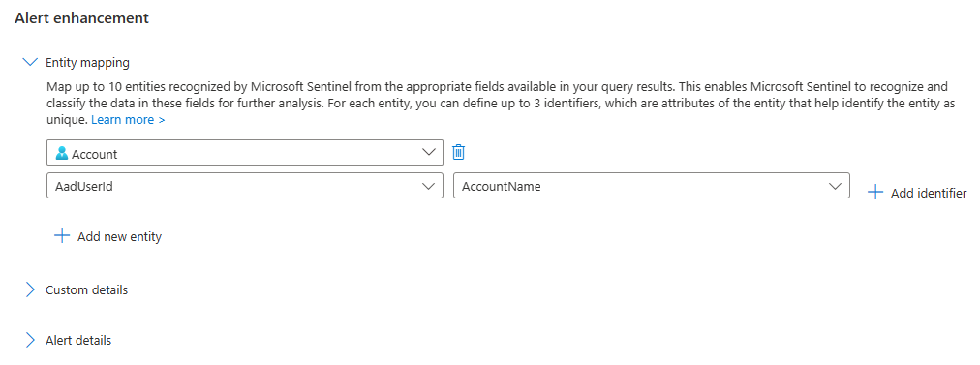Viewport: 980px width, 365px height.
Task: Click the plus icon beside Add new entity
Action: (x=62, y=236)
